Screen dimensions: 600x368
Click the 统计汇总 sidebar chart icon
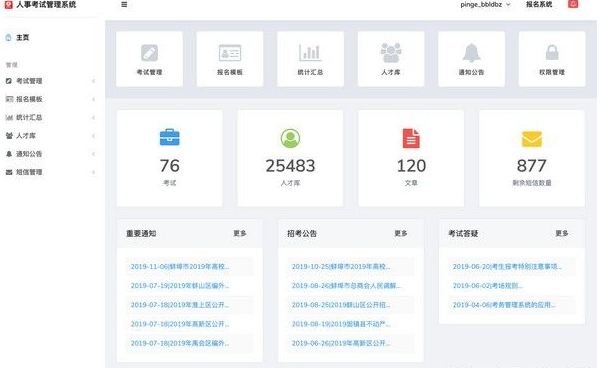(9, 117)
